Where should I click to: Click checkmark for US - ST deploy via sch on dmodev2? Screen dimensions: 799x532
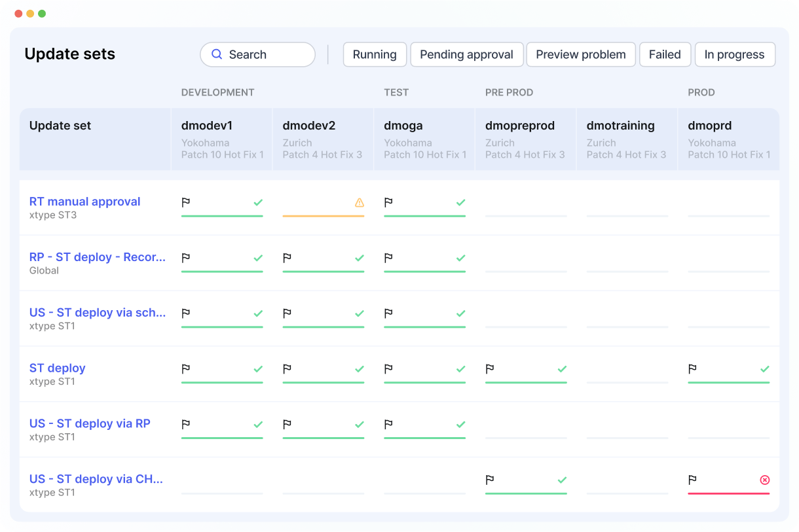360,313
